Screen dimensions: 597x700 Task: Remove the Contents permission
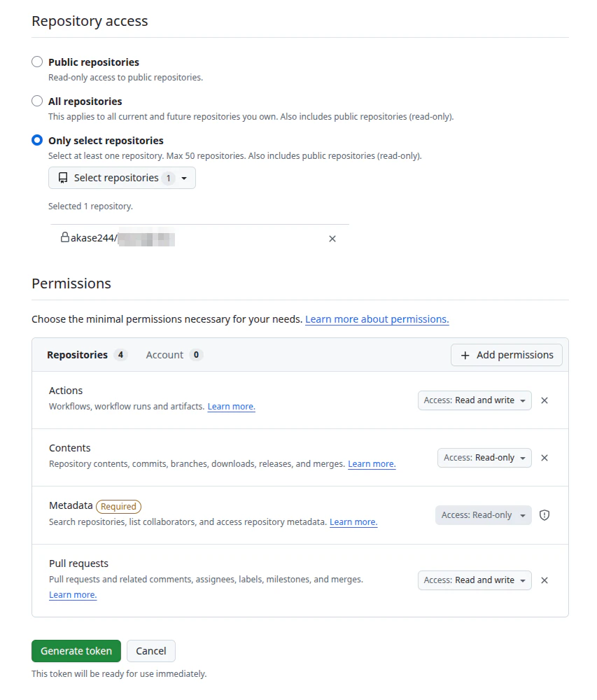point(545,458)
